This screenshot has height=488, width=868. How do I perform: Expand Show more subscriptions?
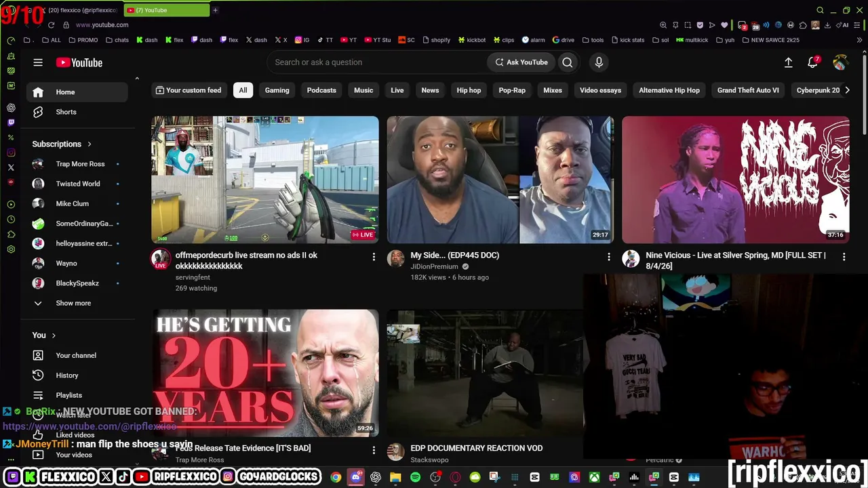(73, 303)
